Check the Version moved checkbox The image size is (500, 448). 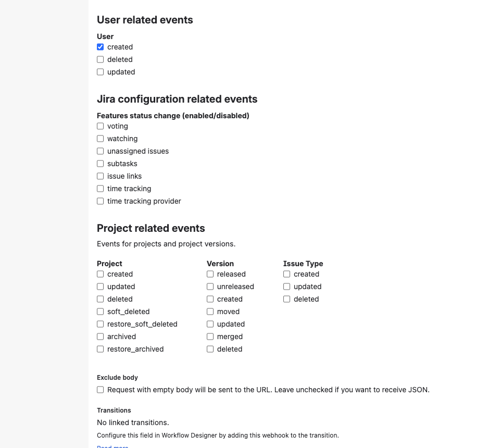coord(210,312)
